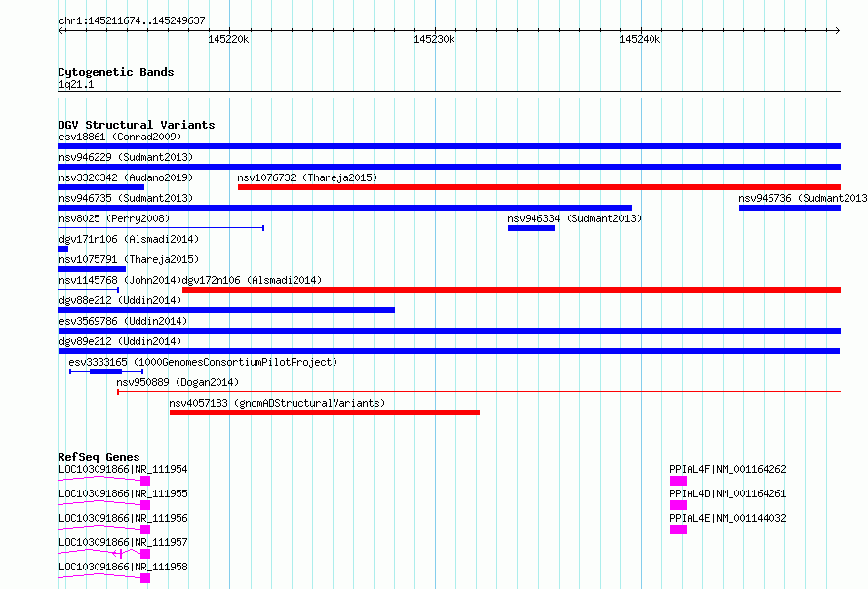
Task: Click the left arrow of the ruler
Action: [60, 31]
